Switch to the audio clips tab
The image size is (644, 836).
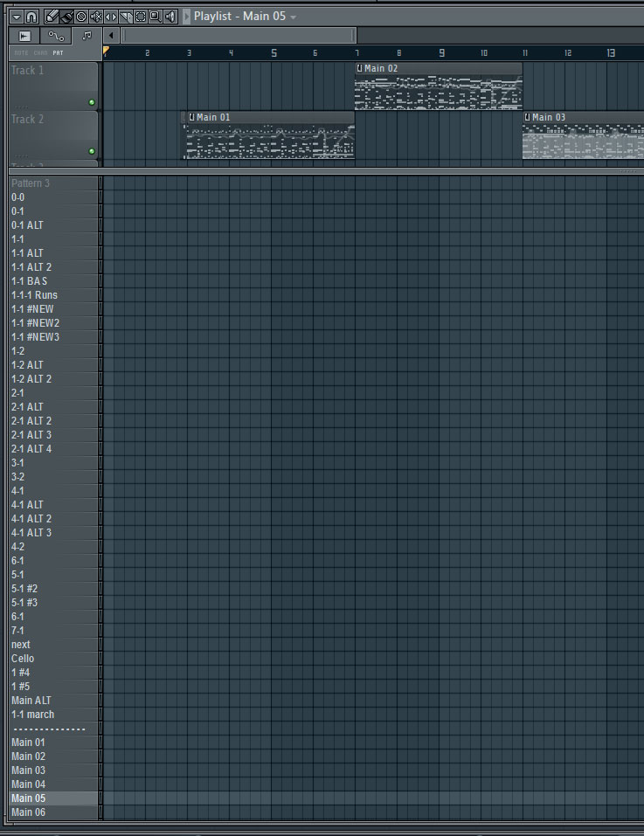coord(24,36)
